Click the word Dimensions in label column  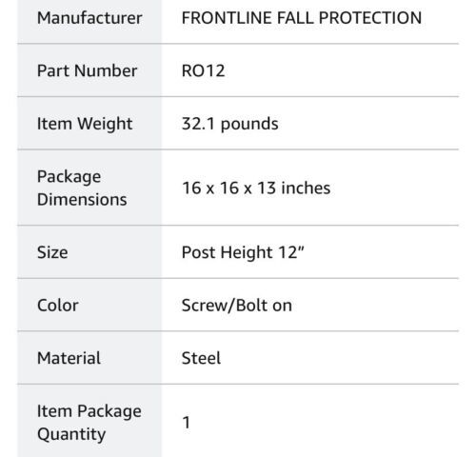click(x=82, y=200)
